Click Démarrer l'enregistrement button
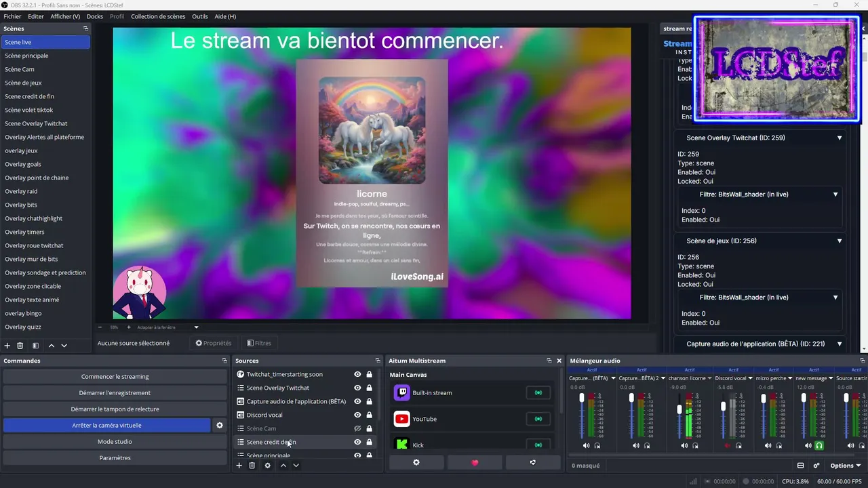This screenshot has width=868, height=488. click(115, 393)
